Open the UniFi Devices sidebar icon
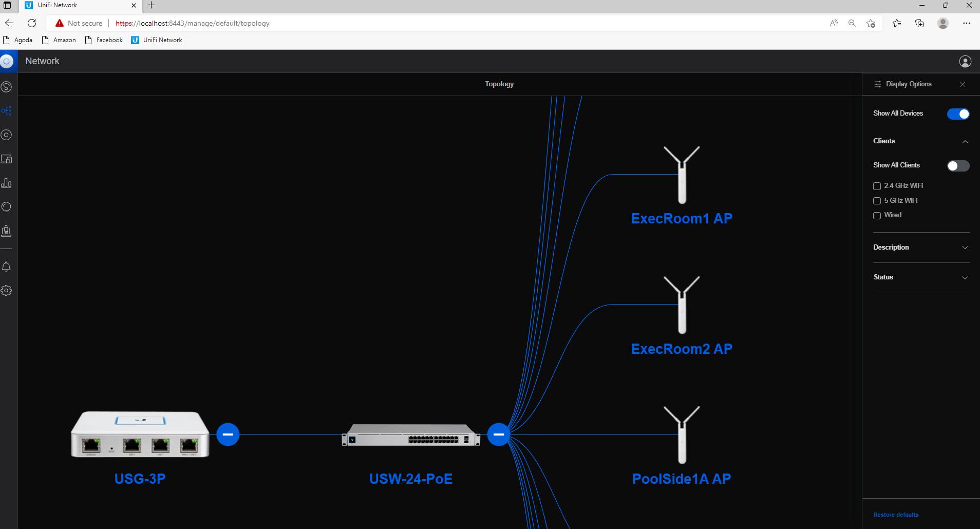The image size is (980, 529). pos(6,135)
